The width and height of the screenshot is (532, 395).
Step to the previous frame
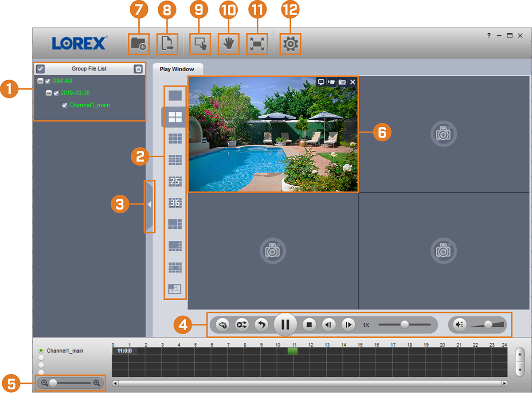tap(329, 325)
